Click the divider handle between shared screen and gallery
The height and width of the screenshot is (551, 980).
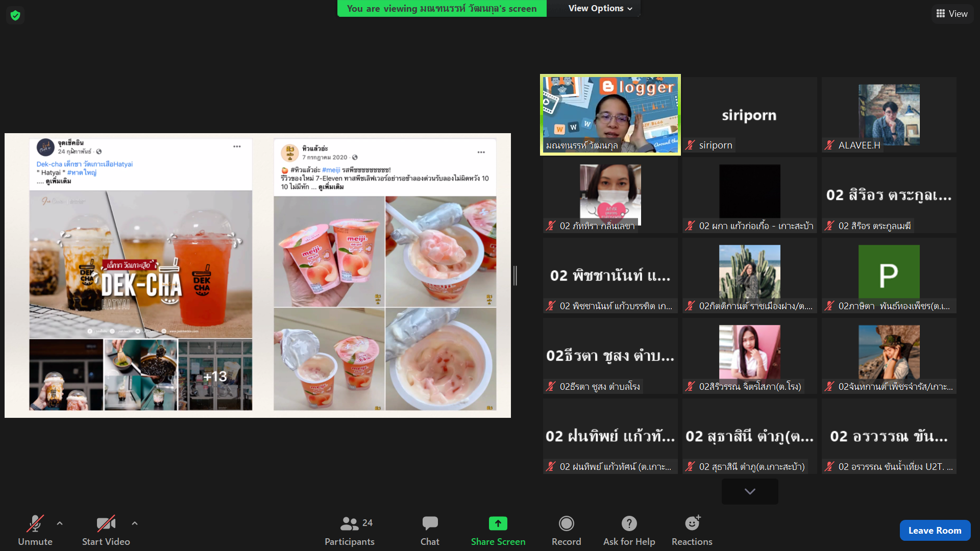(516, 275)
